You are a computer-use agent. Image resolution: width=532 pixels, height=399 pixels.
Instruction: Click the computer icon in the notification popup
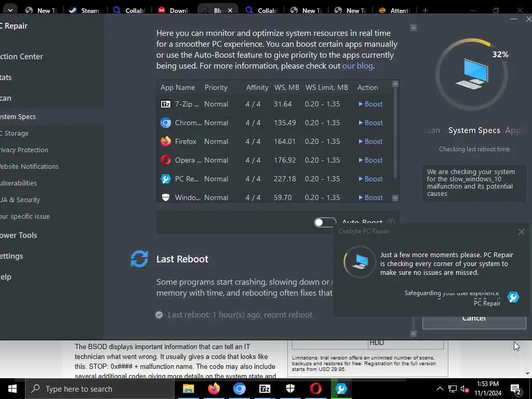pyautogui.click(x=360, y=262)
